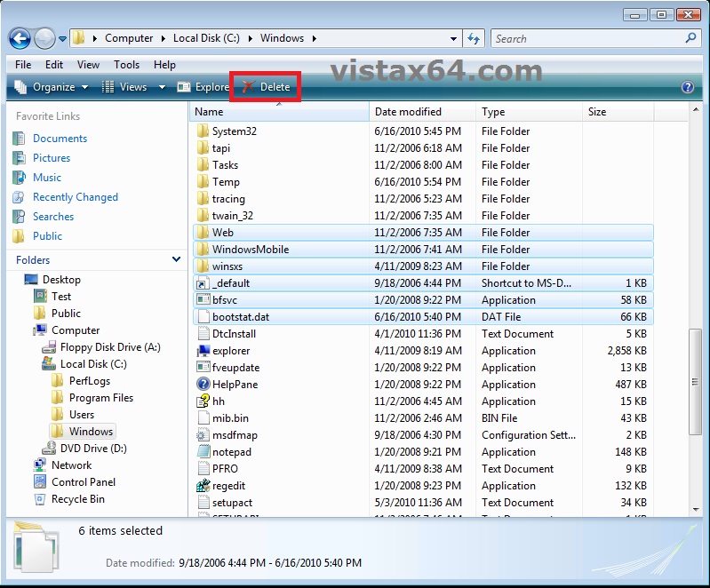Select the regedit application icon

pos(203,486)
